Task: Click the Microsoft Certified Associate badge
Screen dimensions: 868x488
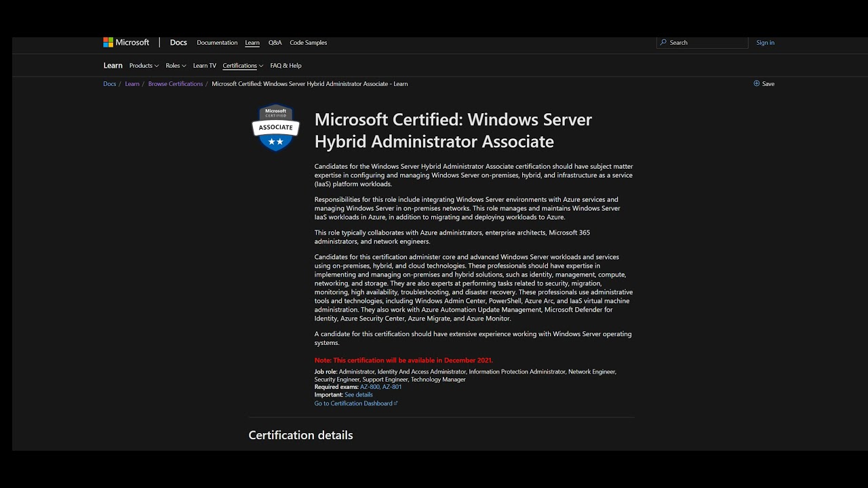Action: 275,127
